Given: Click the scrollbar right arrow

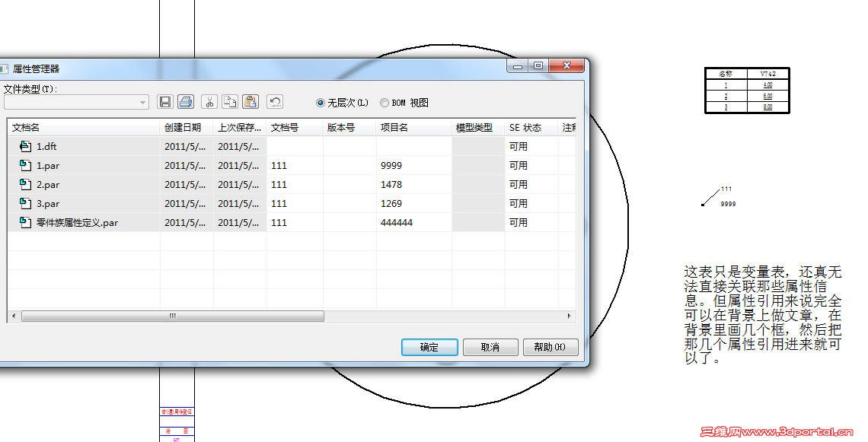Looking at the screenshot, I should pos(569,316).
